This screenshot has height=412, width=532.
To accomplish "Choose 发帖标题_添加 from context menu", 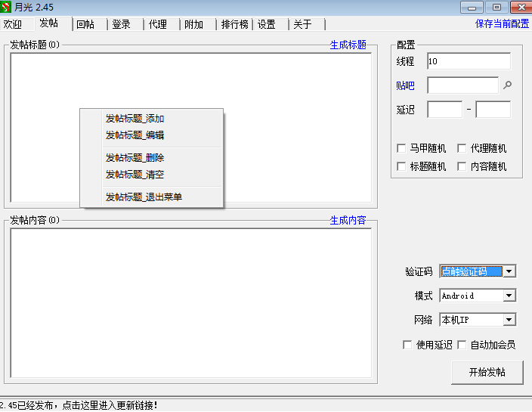I will [x=135, y=119].
